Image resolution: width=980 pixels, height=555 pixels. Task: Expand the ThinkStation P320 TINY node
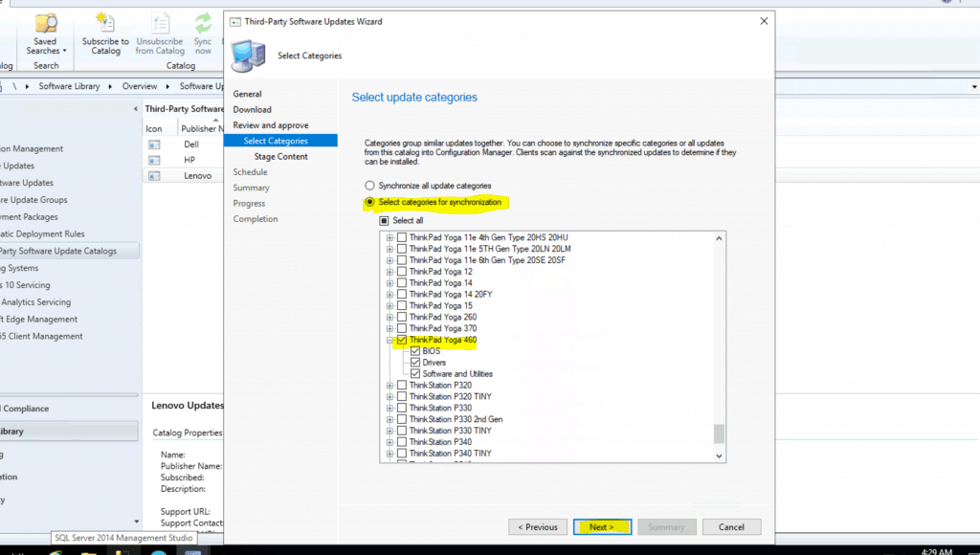[390, 397]
